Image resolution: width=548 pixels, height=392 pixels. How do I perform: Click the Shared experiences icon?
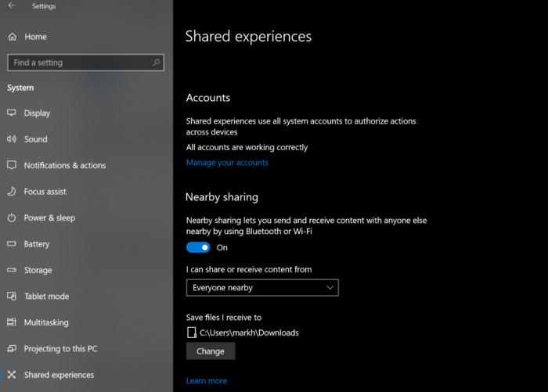(x=12, y=375)
